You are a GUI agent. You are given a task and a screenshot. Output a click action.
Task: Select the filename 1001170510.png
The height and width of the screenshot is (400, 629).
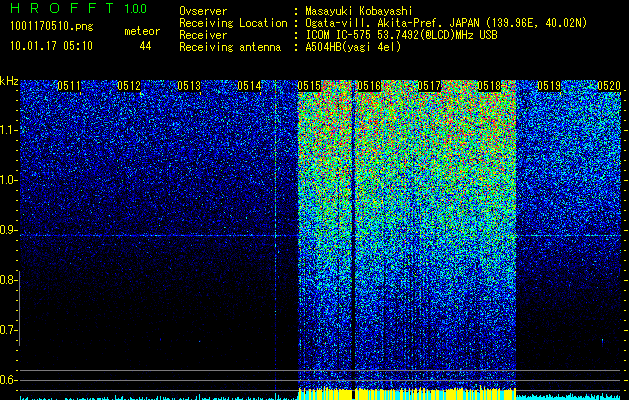[52, 27]
